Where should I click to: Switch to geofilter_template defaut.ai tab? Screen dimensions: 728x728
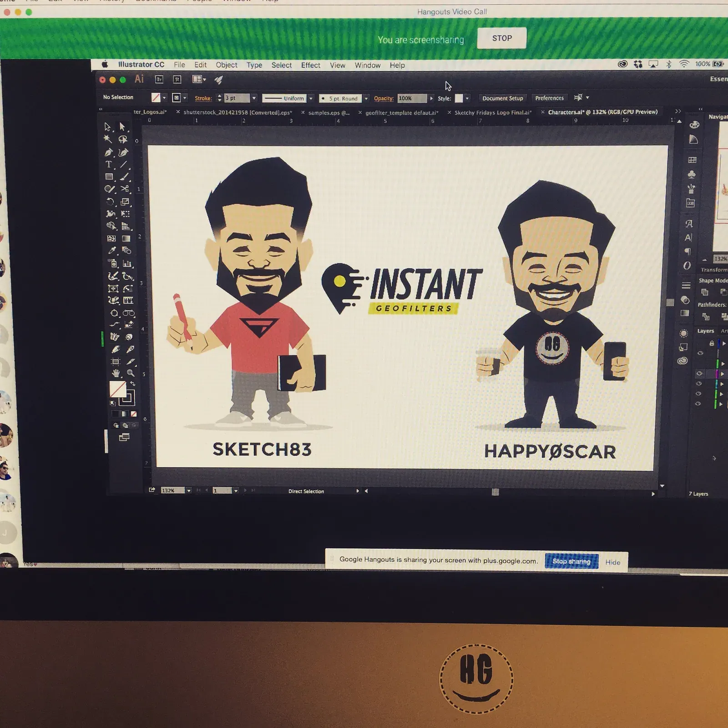402,112
